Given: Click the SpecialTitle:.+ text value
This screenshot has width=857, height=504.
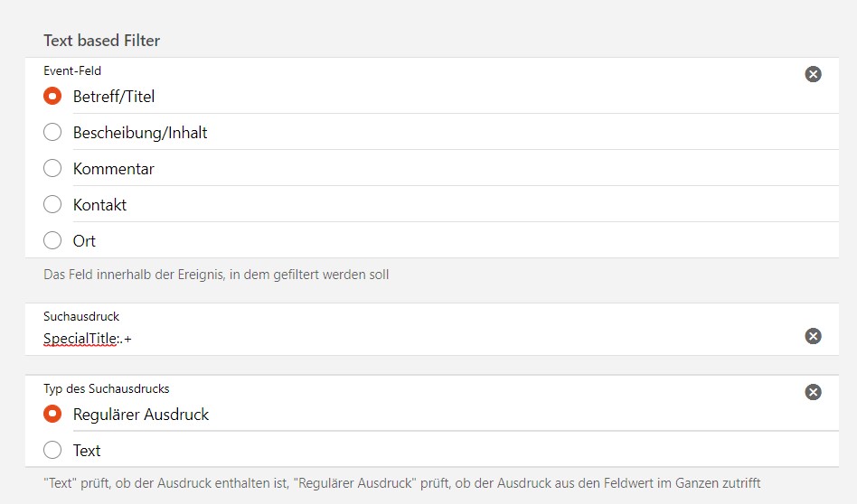Looking at the screenshot, I should pyautogui.click(x=88, y=339).
